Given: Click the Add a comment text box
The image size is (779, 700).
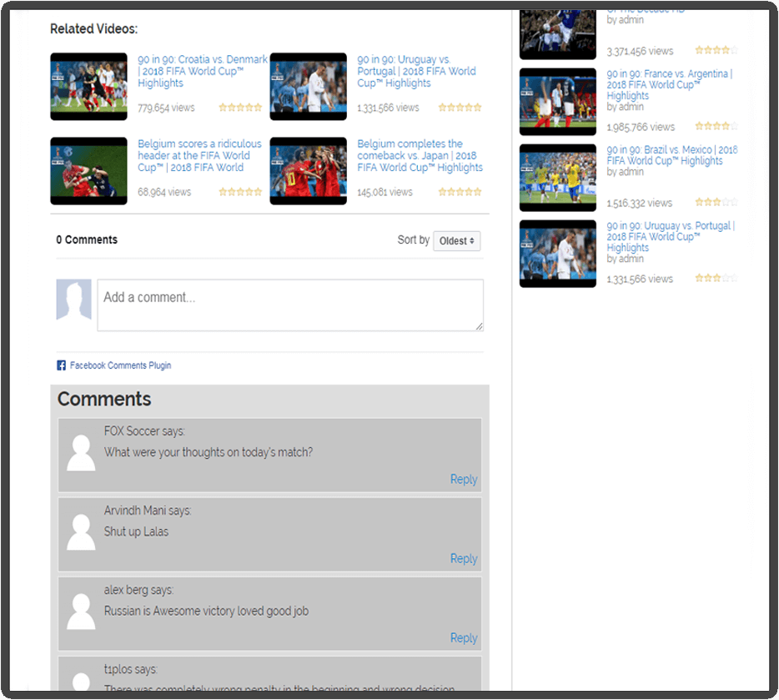Looking at the screenshot, I should pos(290,305).
